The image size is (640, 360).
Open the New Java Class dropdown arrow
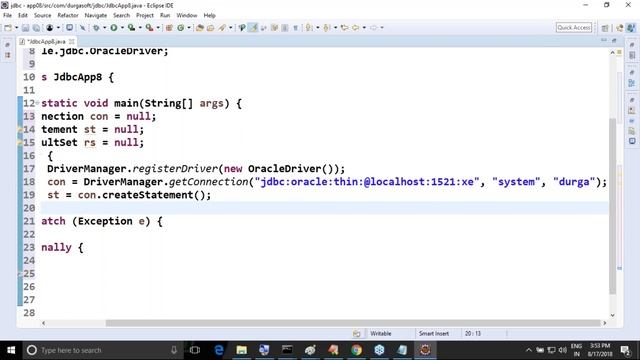(189, 28)
